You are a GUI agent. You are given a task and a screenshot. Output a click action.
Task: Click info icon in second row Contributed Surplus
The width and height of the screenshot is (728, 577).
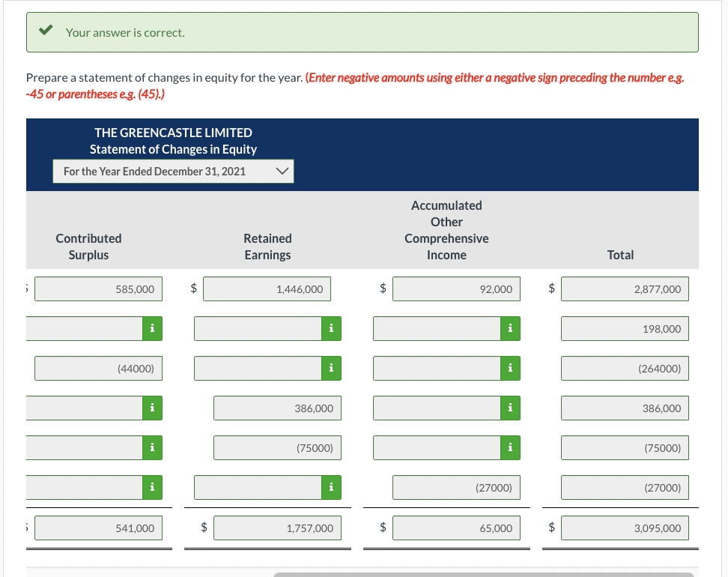pyautogui.click(x=152, y=328)
